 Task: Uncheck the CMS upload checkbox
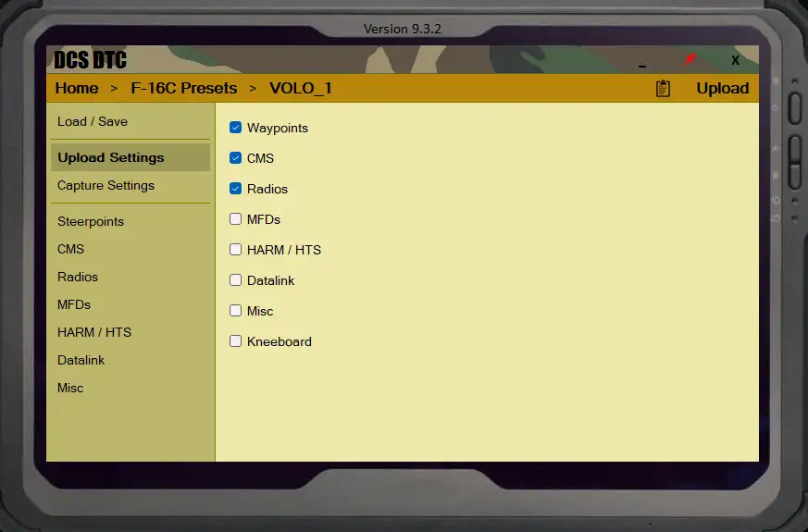pyautogui.click(x=235, y=157)
